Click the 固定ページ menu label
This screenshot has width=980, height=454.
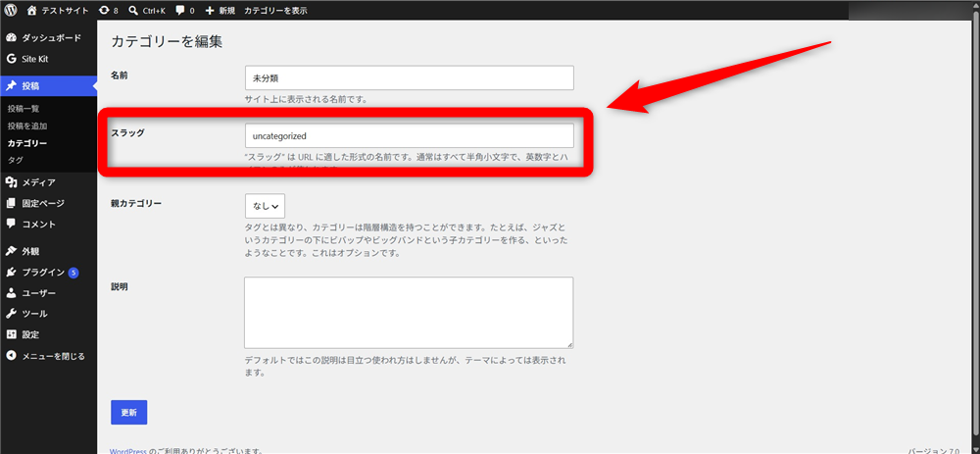coord(43,203)
